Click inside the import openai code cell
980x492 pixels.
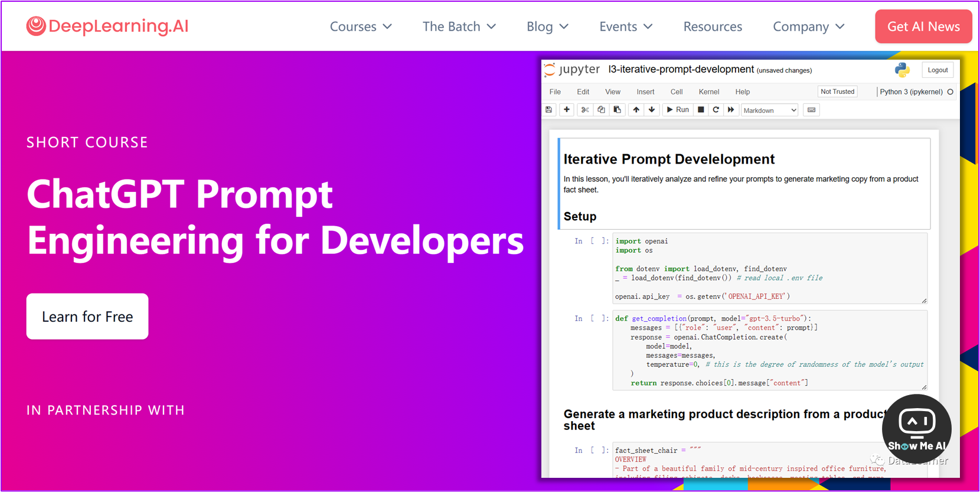770,268
